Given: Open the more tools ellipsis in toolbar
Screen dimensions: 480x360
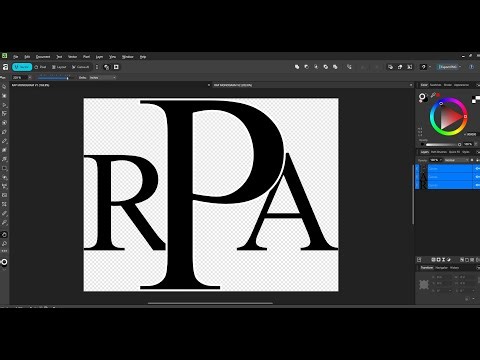Looking at the screenshot, I should (4, 251).
